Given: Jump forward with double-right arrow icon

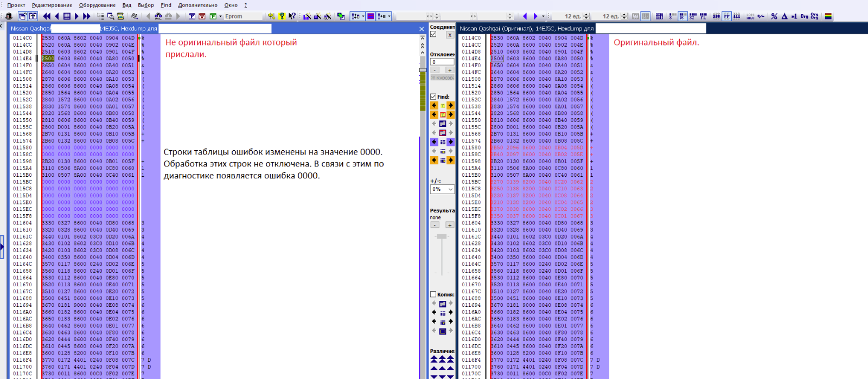Looking at the screenshot, I should click(86, 16).
